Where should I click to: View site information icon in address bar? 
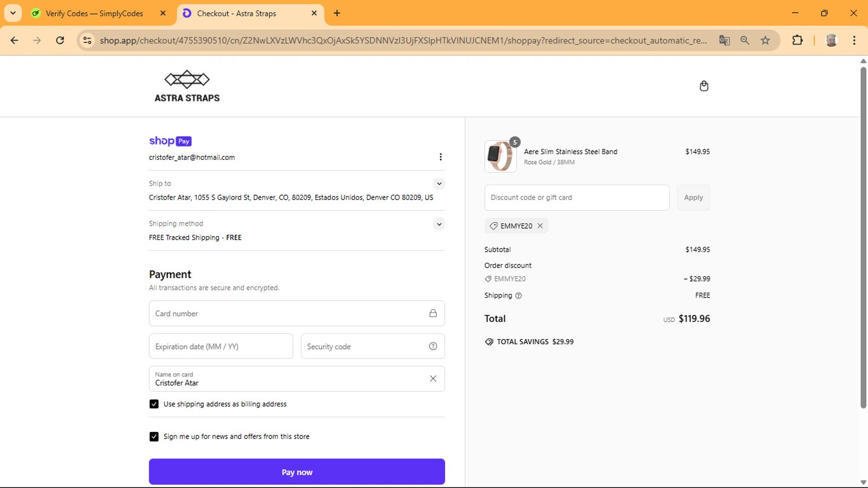tap(87, 40)
